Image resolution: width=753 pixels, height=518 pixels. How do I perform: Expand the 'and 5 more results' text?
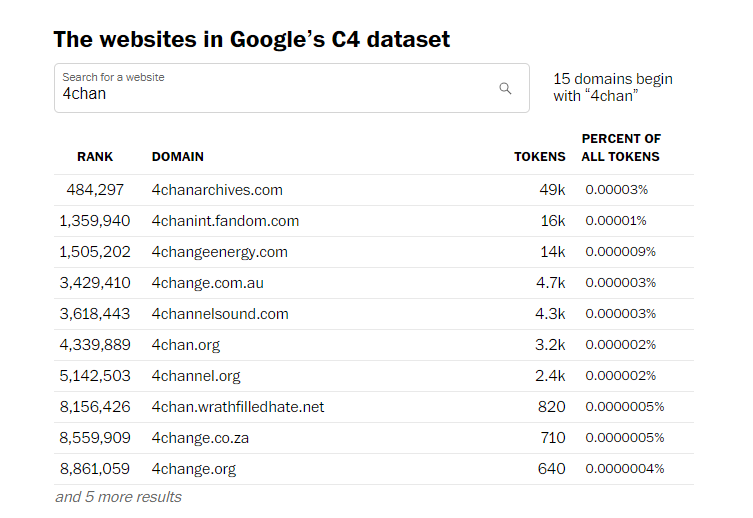point(118,497)
